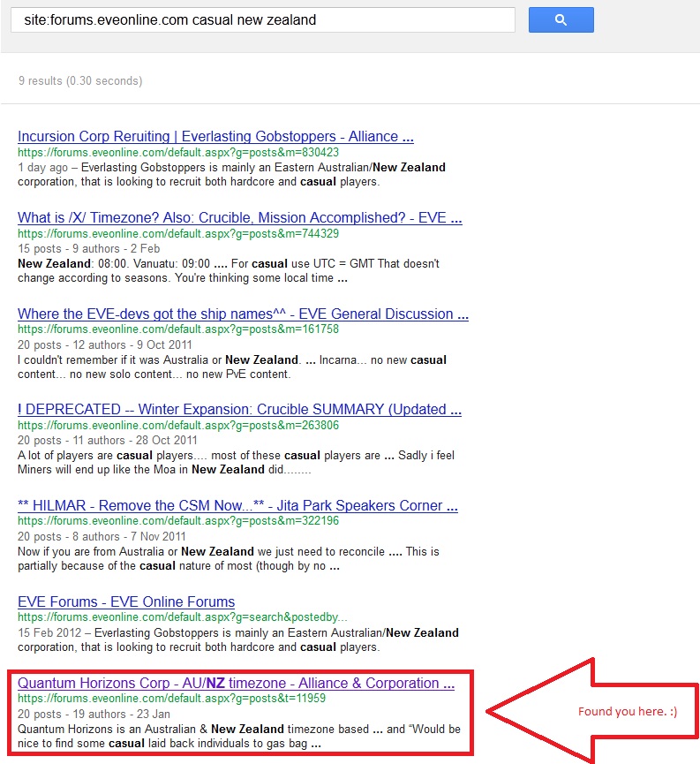Click the search input field
The width and height of the screenshot is (700, 764).
pyautogui.click(x=263, y=20)
